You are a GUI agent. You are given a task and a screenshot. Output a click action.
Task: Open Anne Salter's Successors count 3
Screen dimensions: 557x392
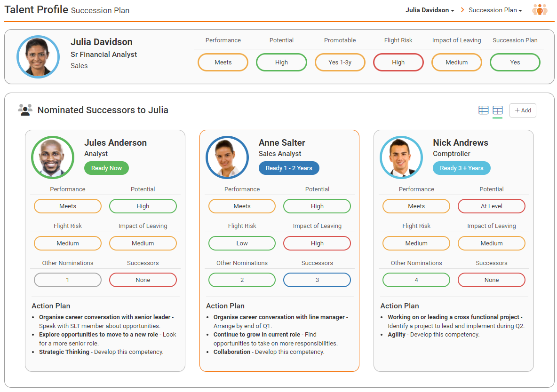[x=317, y=280]
